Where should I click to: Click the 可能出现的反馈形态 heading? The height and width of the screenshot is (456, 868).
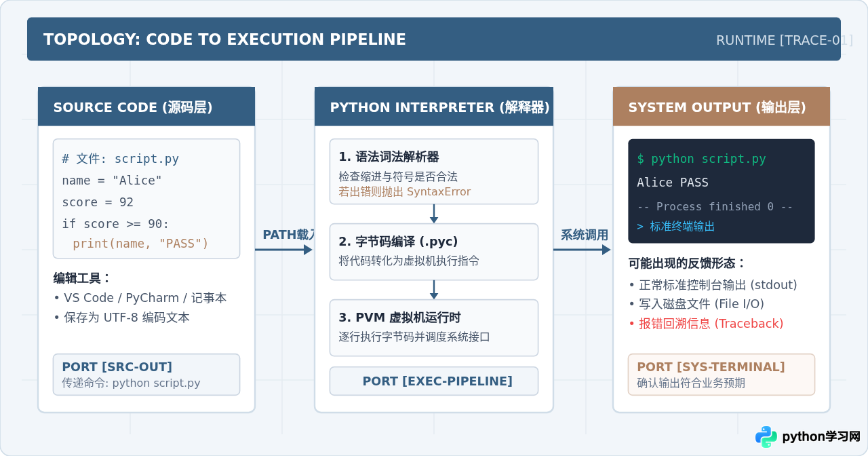coord(687,263)
